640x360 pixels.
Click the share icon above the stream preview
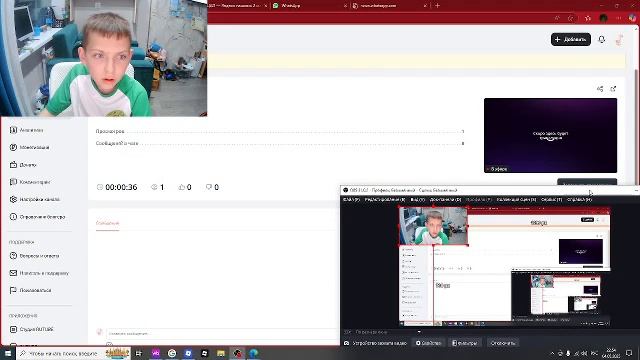coord(600,89)
